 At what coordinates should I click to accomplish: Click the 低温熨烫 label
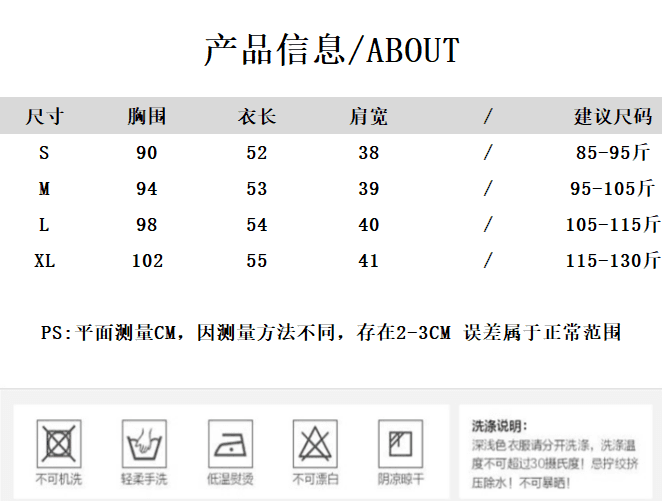pos(231,479)
